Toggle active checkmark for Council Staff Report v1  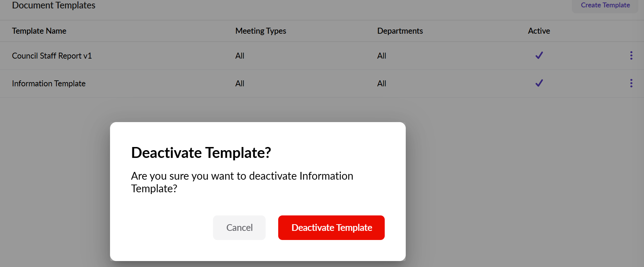(539, 55)
